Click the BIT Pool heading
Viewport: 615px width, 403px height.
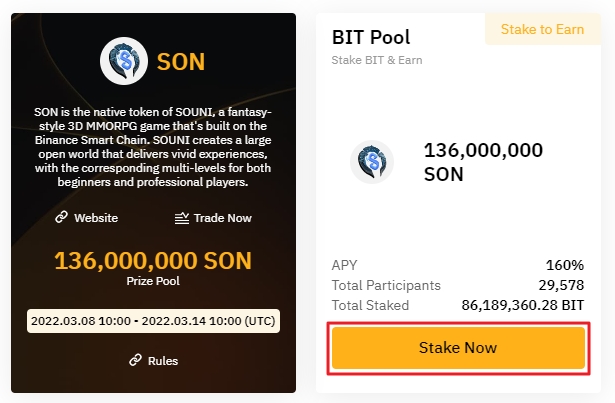[371, 37]
